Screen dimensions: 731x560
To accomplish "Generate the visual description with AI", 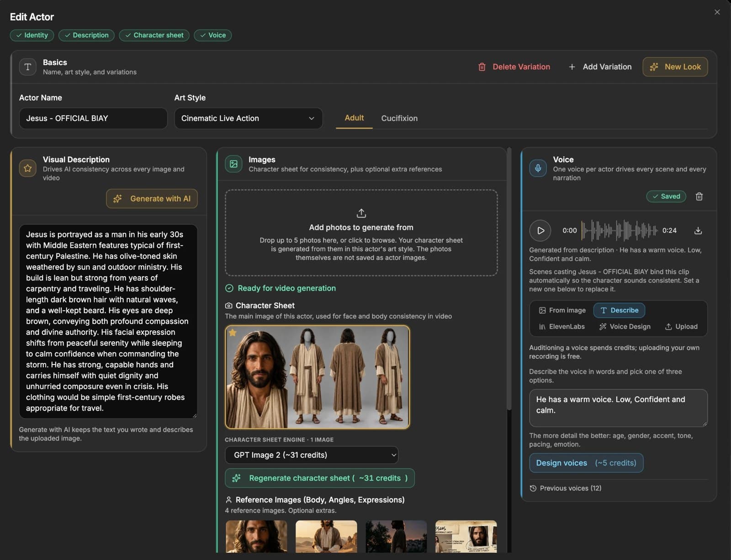I will [152, 199].
